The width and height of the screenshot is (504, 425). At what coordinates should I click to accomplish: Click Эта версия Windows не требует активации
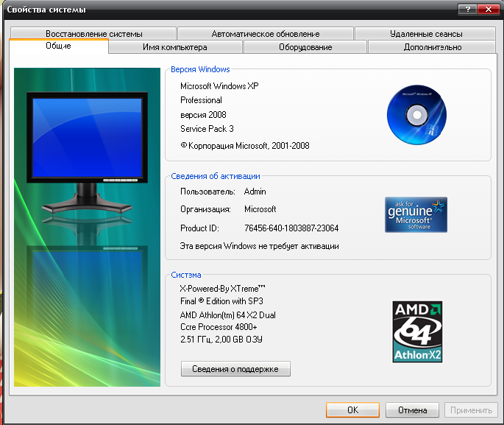pos(260,246)
